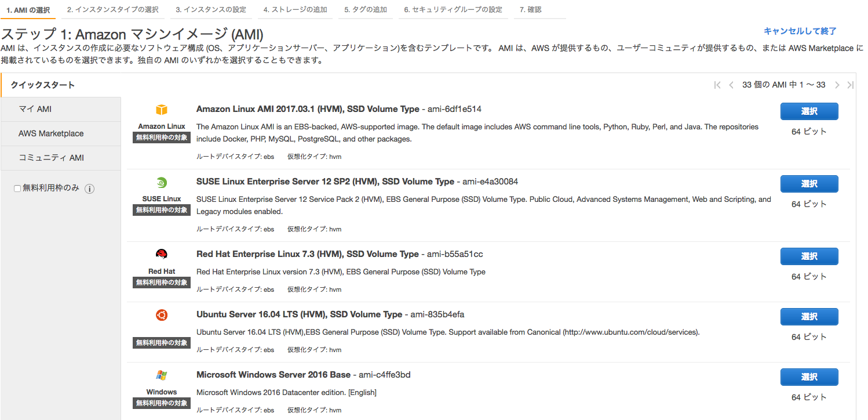Click the AMI ID ami-c4ffe3bd

[x=385, y=375]
